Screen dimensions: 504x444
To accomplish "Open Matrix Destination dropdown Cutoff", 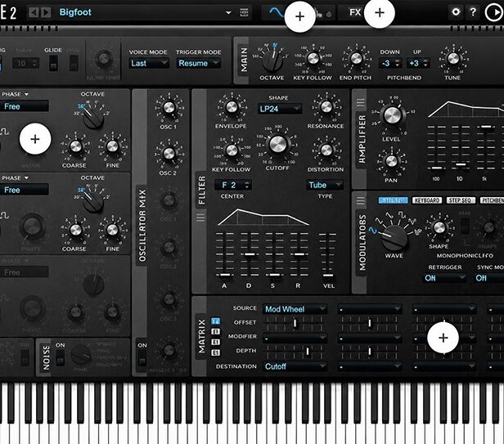I will tap(295, 366).
